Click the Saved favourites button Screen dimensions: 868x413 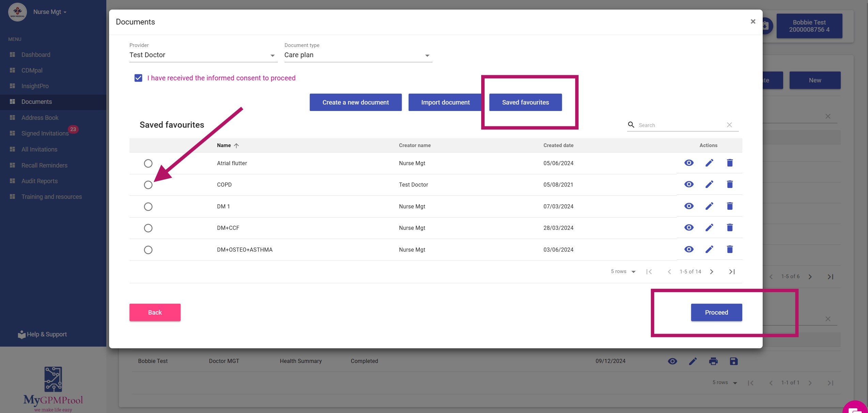(525, 102)
